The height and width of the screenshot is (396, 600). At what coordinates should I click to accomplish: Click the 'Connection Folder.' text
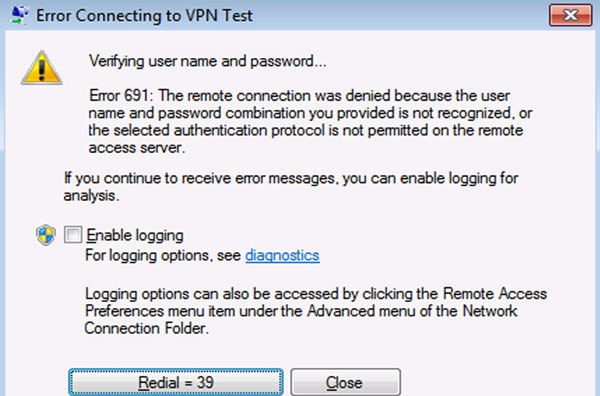coord(147,328)
